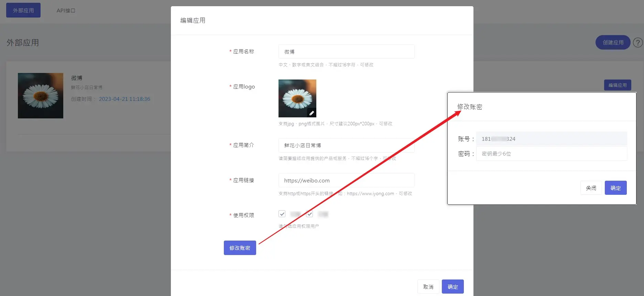The height and width of the screenshot is (296, 644).
Task: Click the 微博 app card image
Action: 41,96
